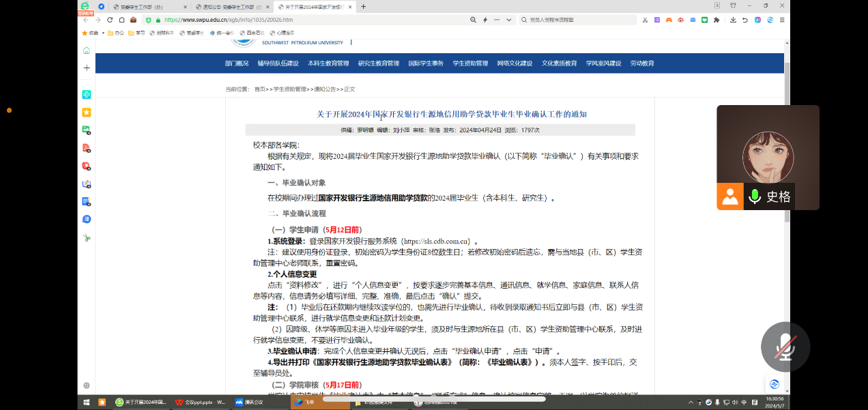The width and height of the screenshot is (868, 410).
Task: Toggle the green microphone next to 史格
Action: (x=754, y=197)
